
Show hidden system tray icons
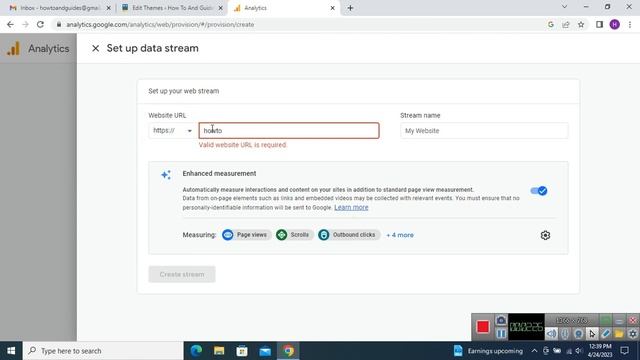coord(534,351)
